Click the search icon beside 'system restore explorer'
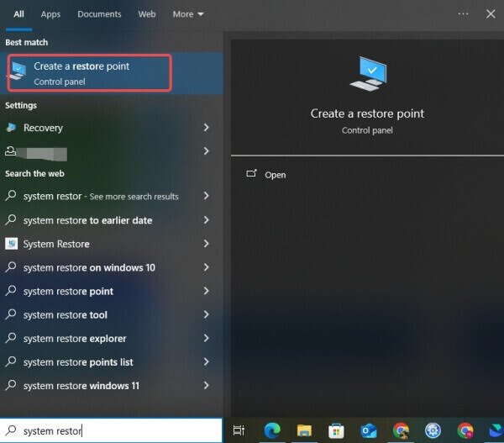 [11, 338]
